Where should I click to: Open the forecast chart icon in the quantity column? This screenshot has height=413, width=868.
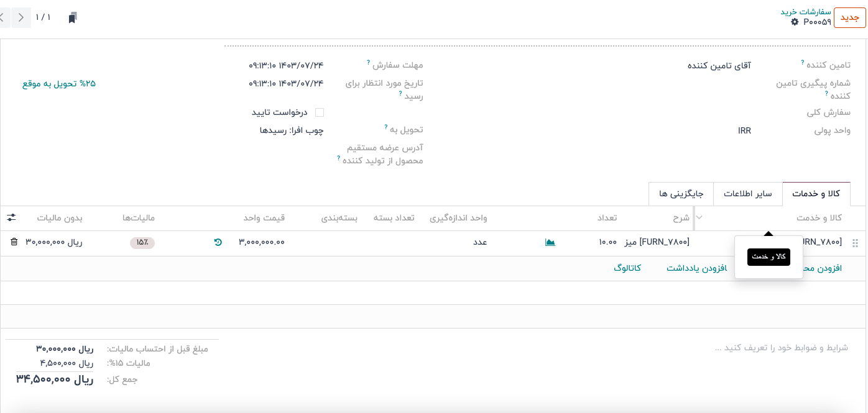pyautogui.click(x=550, y=242)
